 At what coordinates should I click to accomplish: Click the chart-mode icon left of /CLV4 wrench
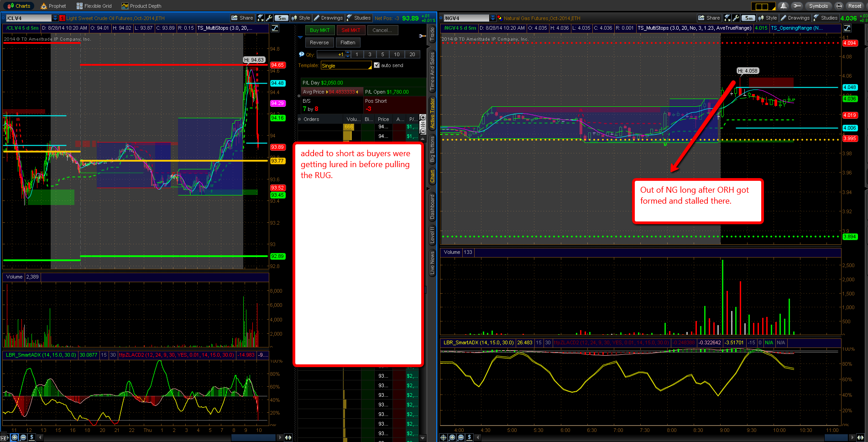[261, 18]
